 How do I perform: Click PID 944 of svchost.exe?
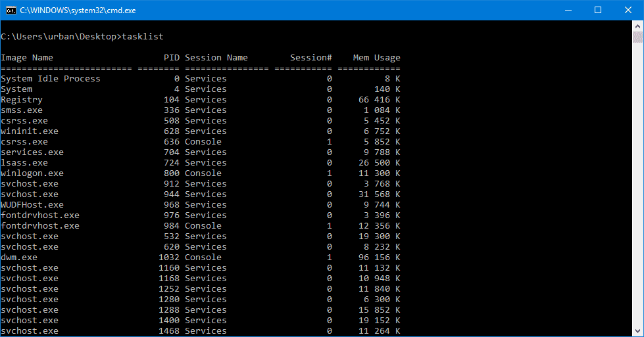click(x=172, y=194)
